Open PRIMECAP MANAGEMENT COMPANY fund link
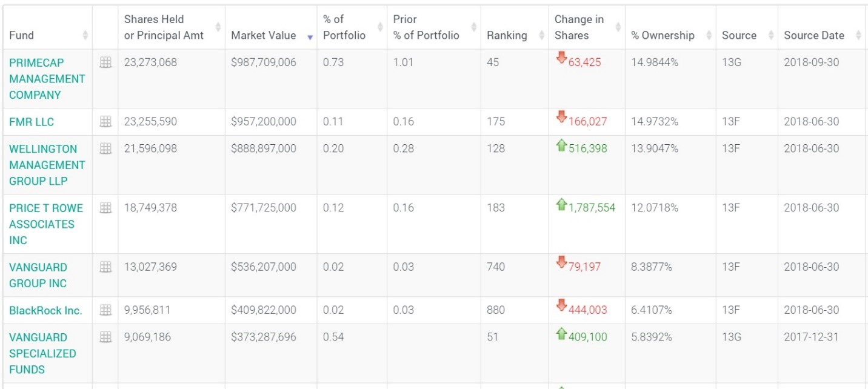The width and height of the screenshot is (868, 389). coord(47,79)
